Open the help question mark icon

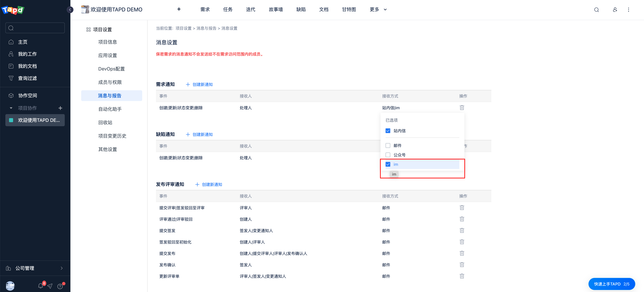60,286
